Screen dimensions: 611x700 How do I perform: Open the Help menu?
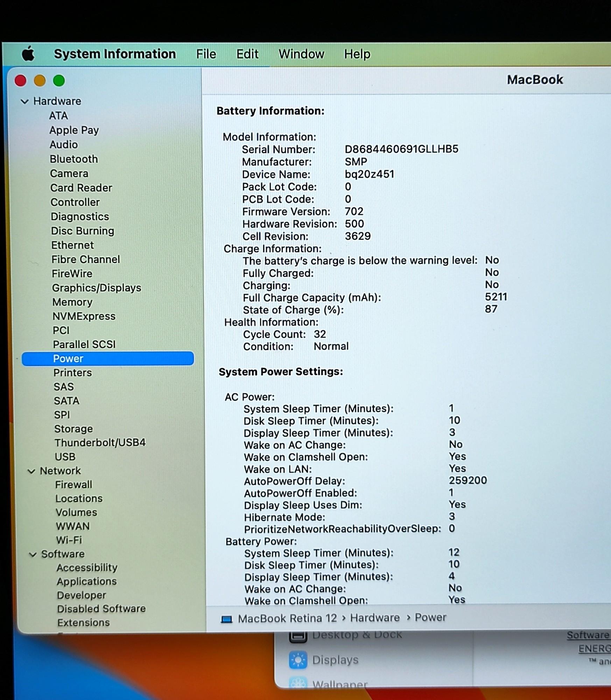[x=357, y=54]
